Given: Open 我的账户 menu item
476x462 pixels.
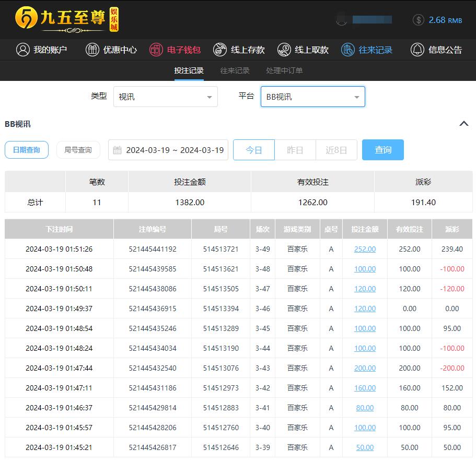Looking at the screenshot, I should (41, 50).
